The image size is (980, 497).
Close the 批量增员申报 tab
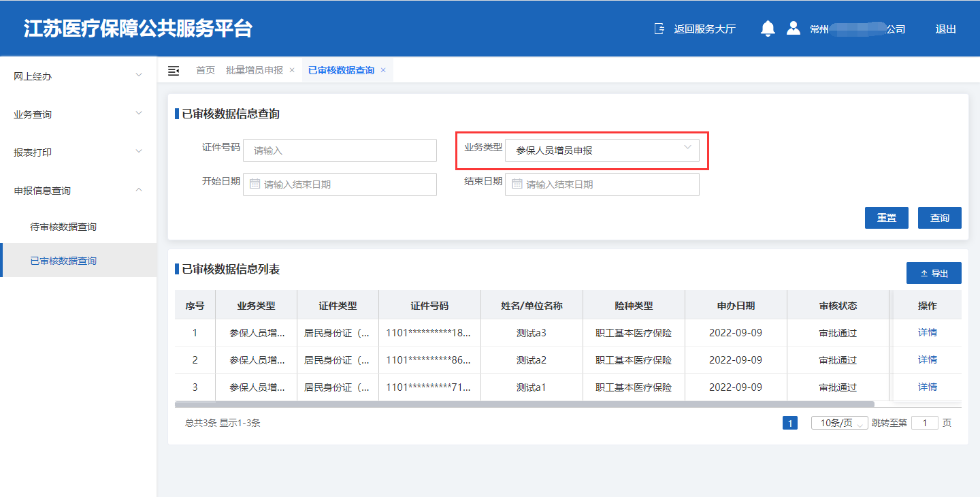click(x=292, y=70)
